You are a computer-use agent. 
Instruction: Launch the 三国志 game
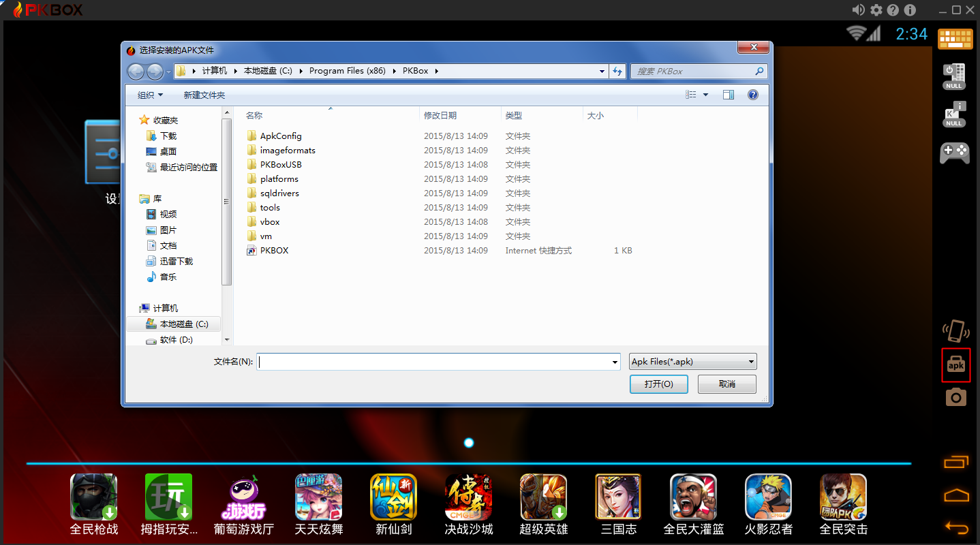(x=619, y=504)
